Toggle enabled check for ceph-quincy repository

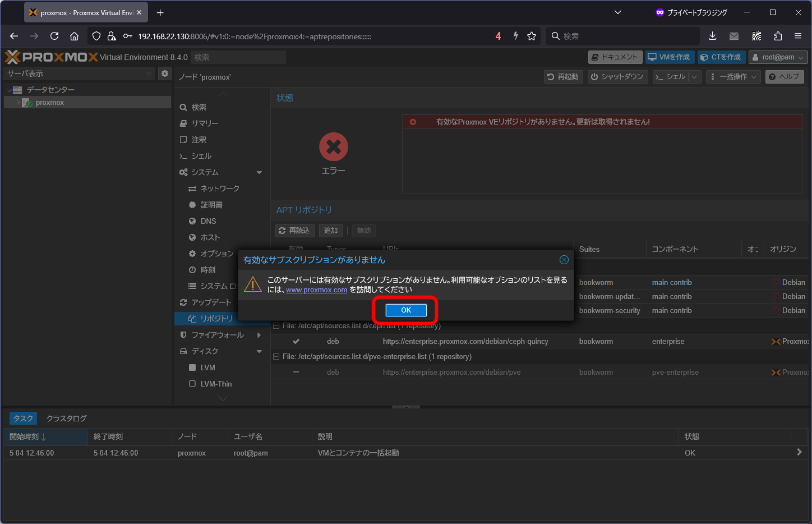pyautogui.click(x=296, y=341)
